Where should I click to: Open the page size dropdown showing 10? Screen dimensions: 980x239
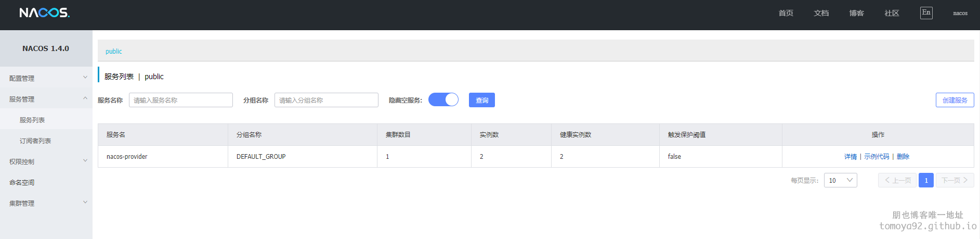point(840,180)
